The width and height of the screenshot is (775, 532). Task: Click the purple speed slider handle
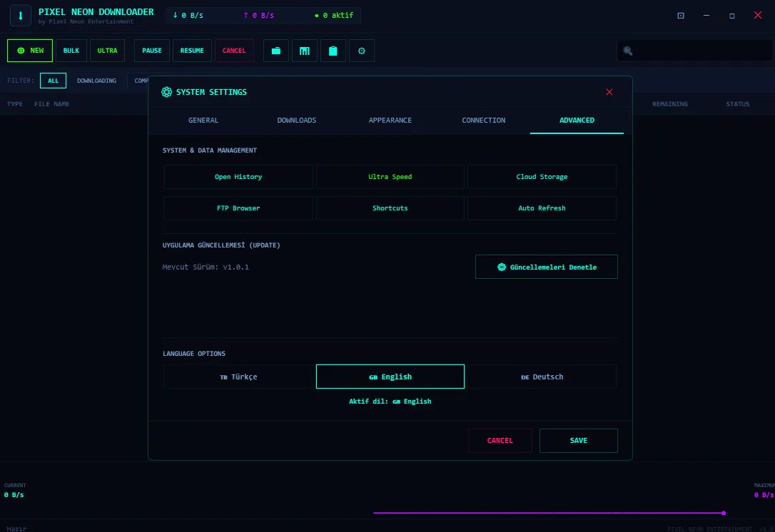[724, 513]
